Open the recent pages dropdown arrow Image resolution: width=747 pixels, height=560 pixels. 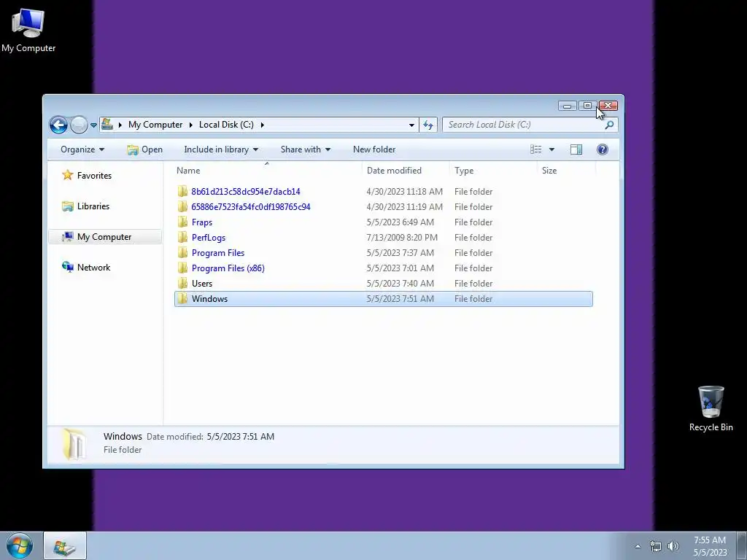(x=93, y=125)
